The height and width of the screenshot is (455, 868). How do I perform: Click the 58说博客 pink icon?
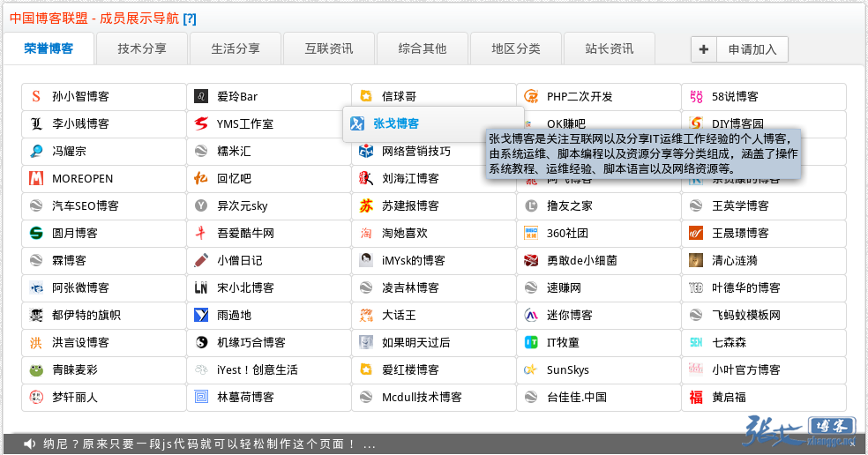696,96
